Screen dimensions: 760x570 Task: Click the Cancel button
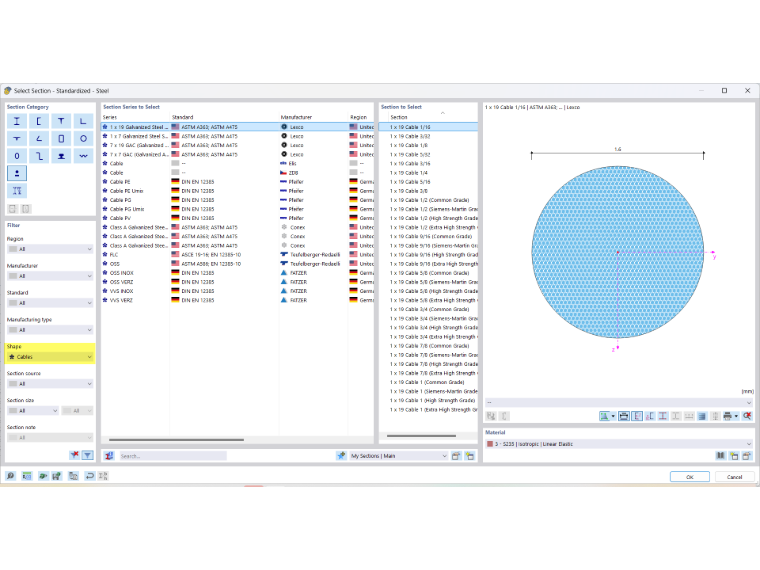[734, 476]
